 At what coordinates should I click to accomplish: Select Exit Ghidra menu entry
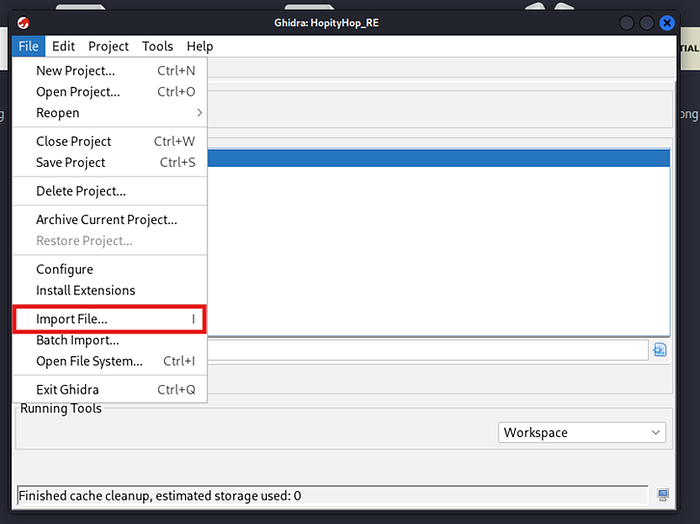pyautogui.click(x=110, y=389)
